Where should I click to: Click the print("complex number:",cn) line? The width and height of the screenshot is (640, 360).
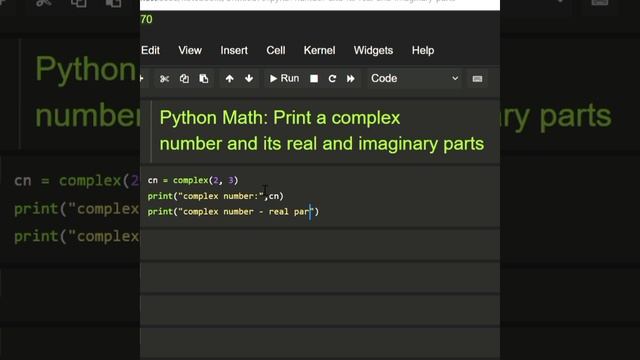coord(216,196)
